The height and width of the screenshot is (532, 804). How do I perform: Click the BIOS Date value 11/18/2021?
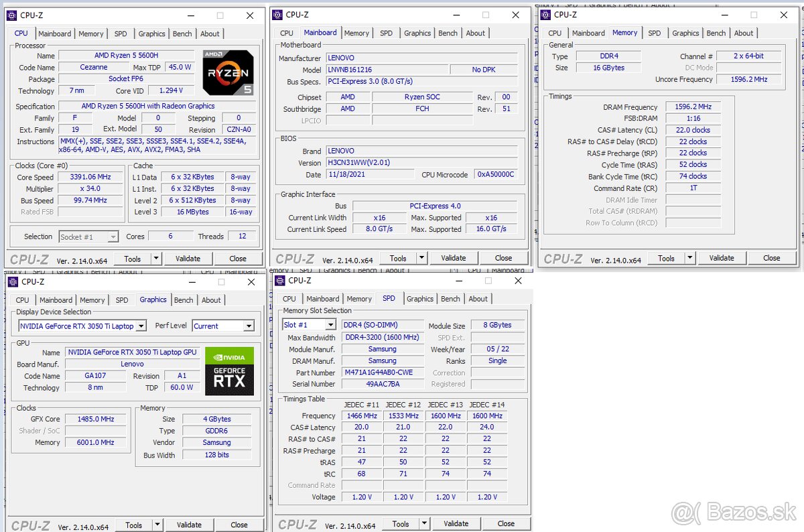point(370,174)
